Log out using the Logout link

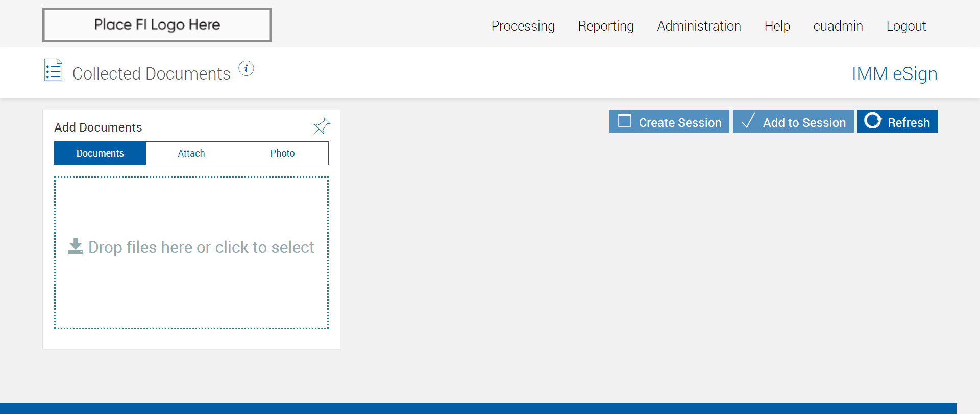tap(906, 26)
